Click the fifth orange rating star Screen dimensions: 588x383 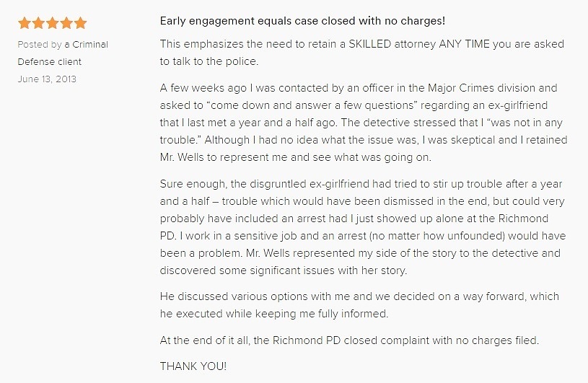pyautogui.click(x=80, y=23)
